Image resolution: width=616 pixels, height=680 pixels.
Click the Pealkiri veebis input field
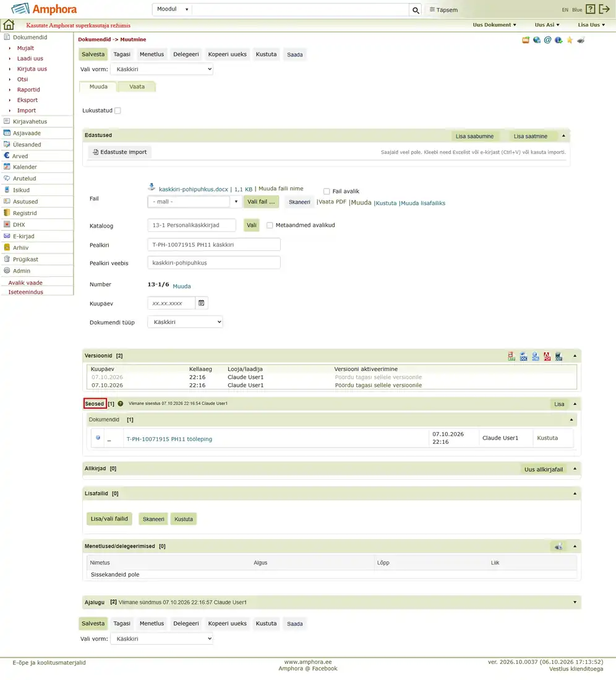pyautogui.click(x=214, y=262)
